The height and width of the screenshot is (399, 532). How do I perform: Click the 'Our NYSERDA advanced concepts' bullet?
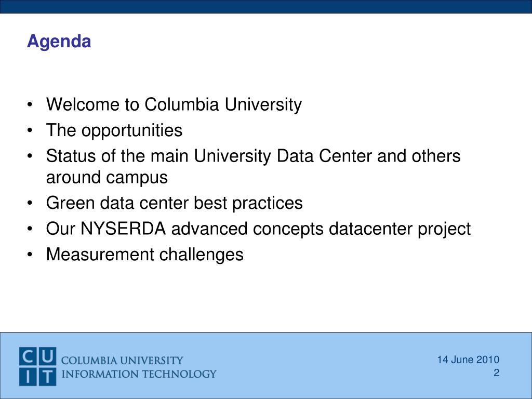[258, 229]
